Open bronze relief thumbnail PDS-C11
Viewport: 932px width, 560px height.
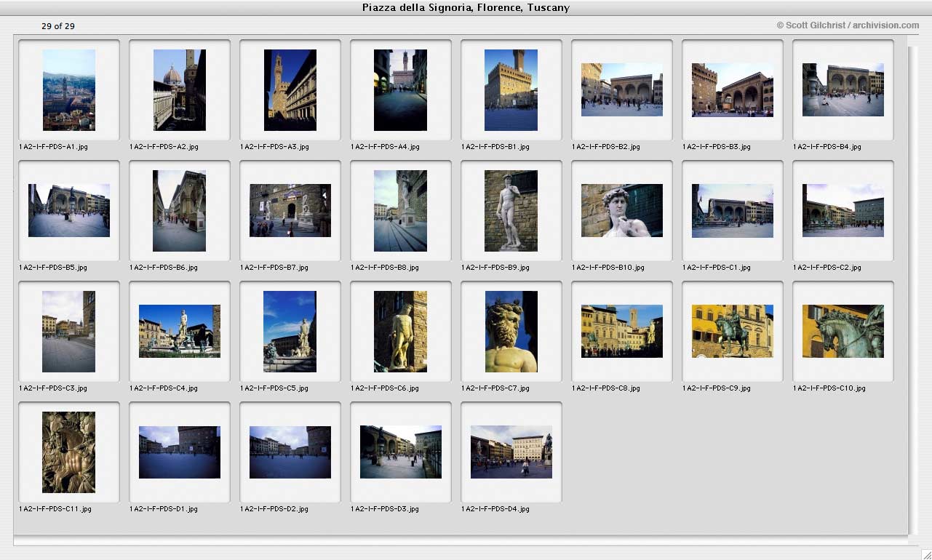(69, 452)
